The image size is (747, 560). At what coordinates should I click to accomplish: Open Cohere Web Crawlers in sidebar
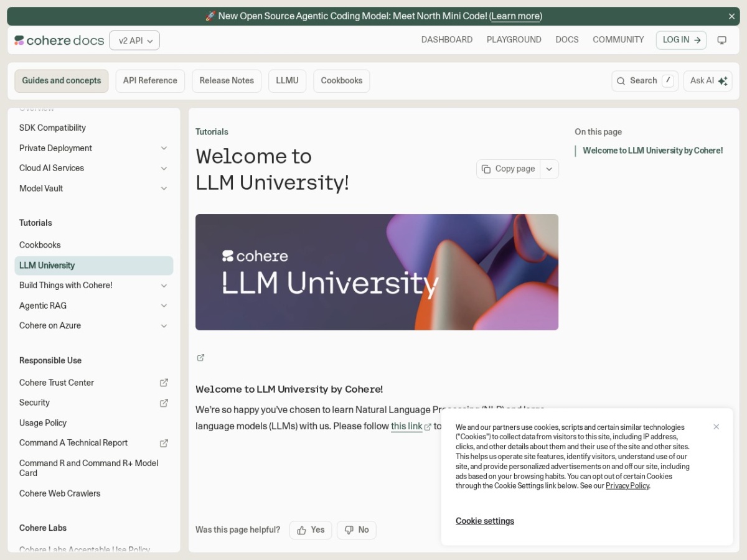[x=60, y=493]
